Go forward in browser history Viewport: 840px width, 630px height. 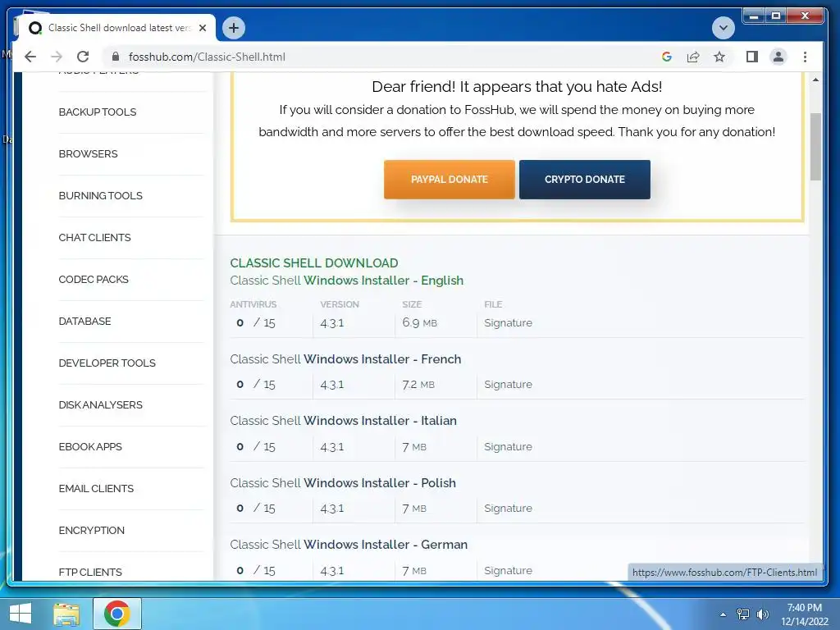pyautogui.click(x=57, y=57)
